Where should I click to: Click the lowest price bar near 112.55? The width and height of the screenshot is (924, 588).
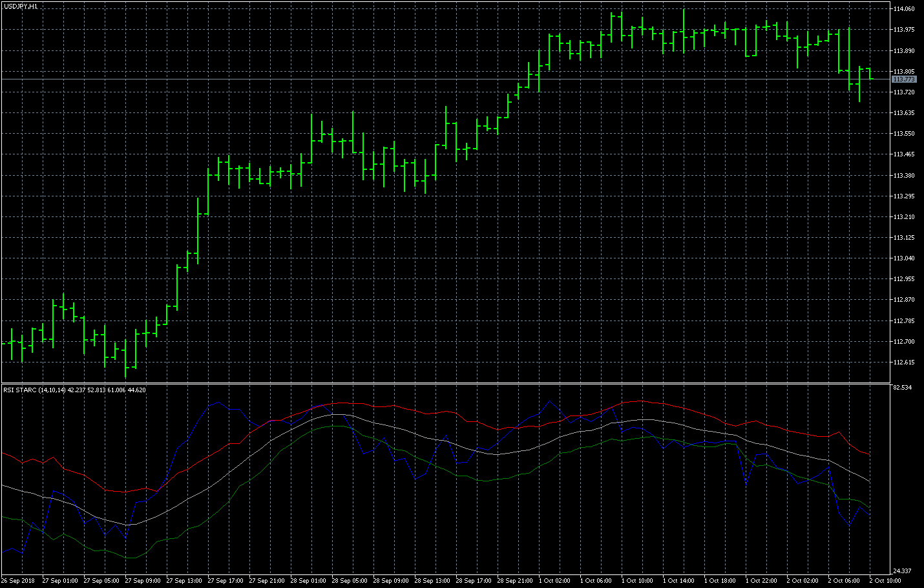coord(125,359)
